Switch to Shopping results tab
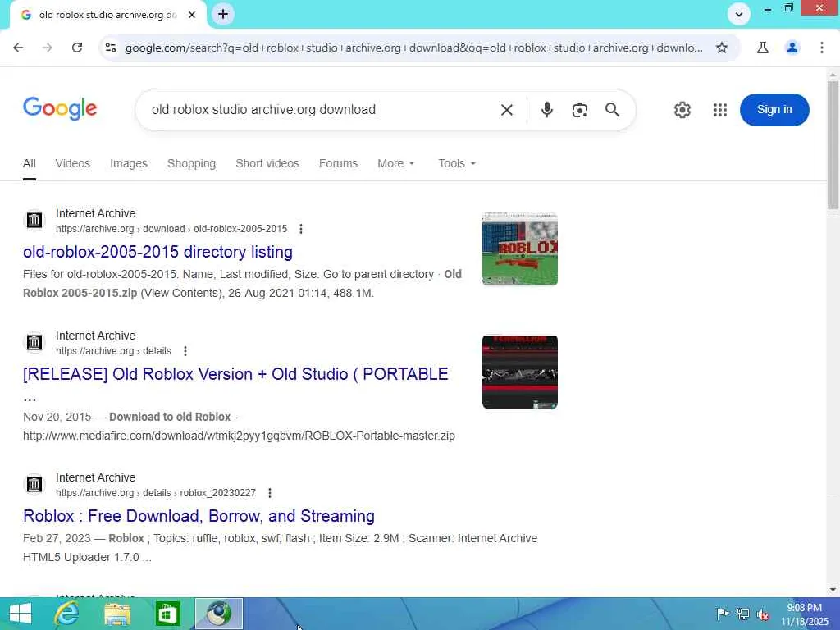The height and width of the screenshot is (630, 840). tap(191, 163)
